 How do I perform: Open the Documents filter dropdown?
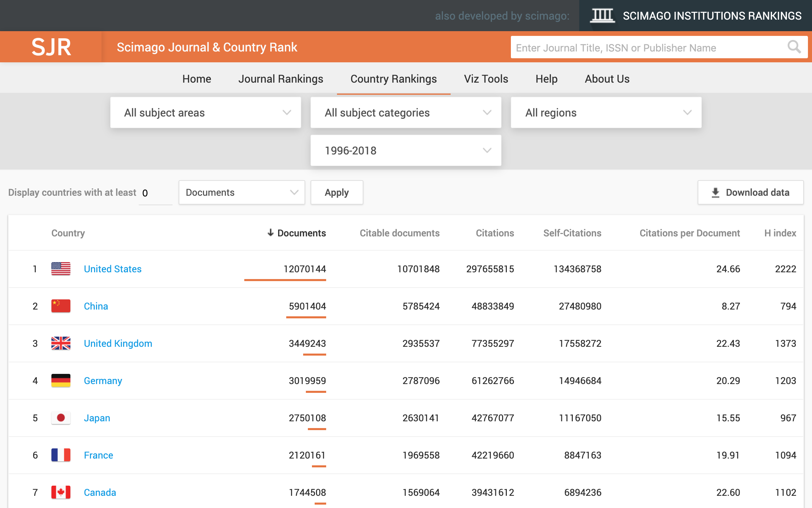(x=242, y=192)
